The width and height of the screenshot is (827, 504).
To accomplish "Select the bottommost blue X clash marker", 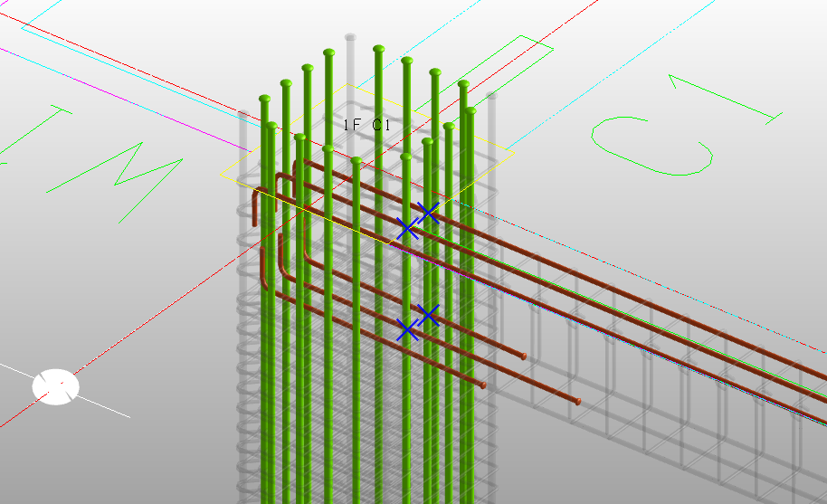I will pos(408,330).
